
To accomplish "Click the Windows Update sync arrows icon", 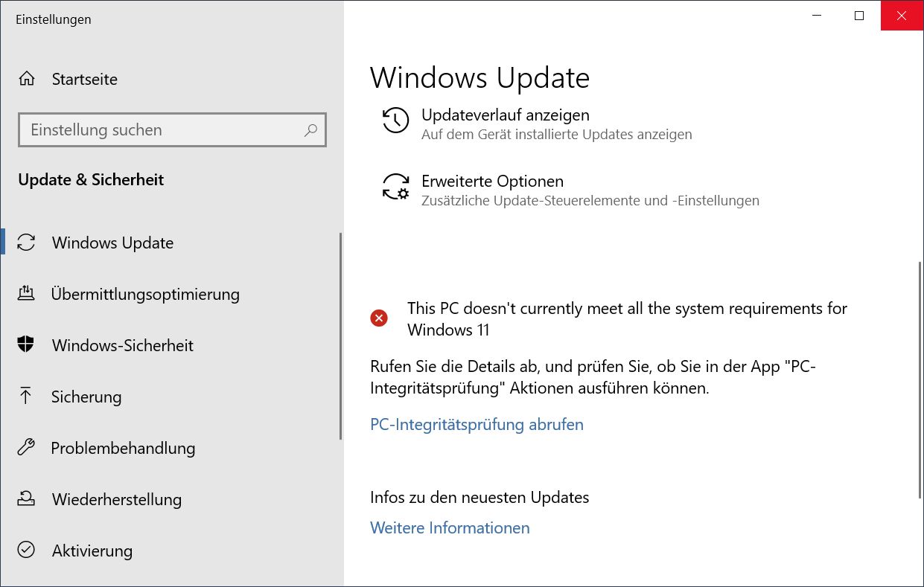I will (x=26, y=243).
